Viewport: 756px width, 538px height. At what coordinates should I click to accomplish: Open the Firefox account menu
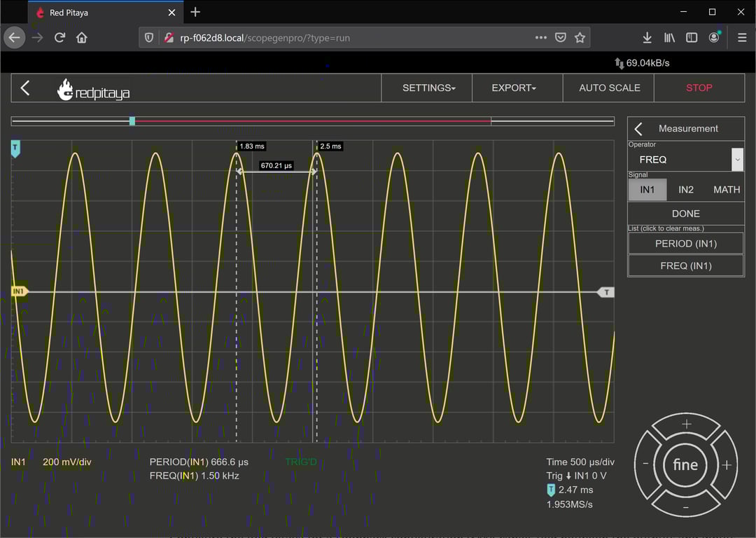coord(714,38)
